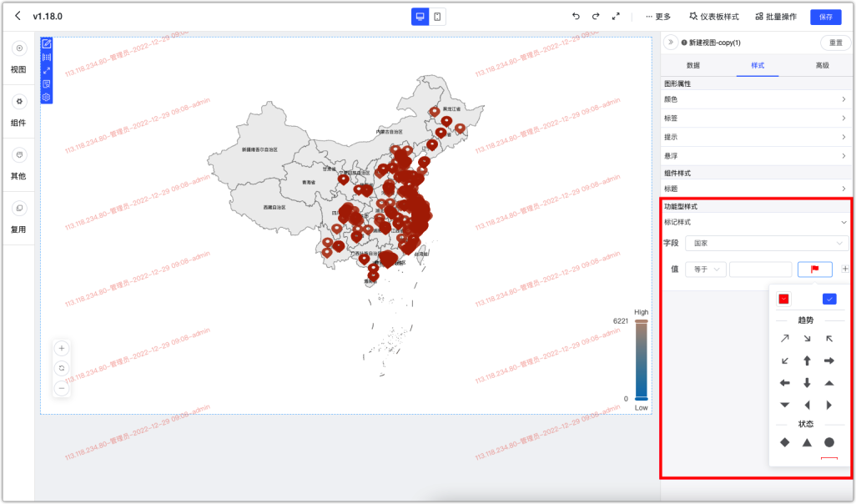Select the down-pointing caret triangle marker
The height and width of the screenshot is (504, 856).
tap(784, 405)
